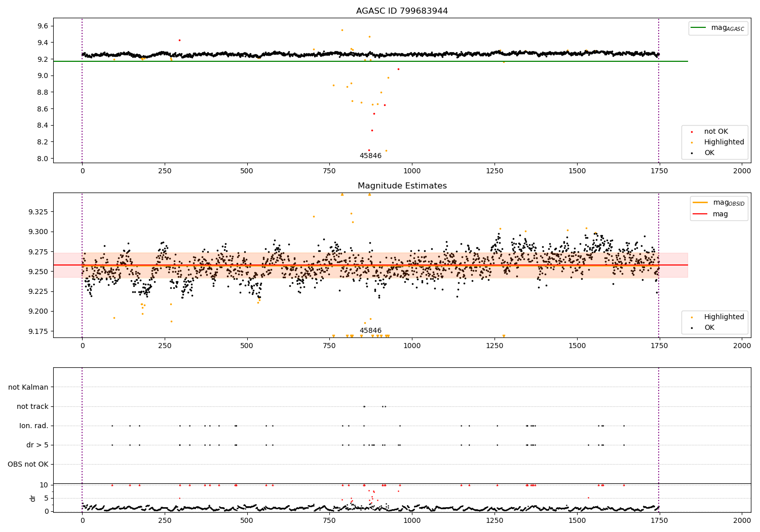Click the green mag AGASC legend line
The width and height of the screenshot is (760, 532).
[699, 28]
